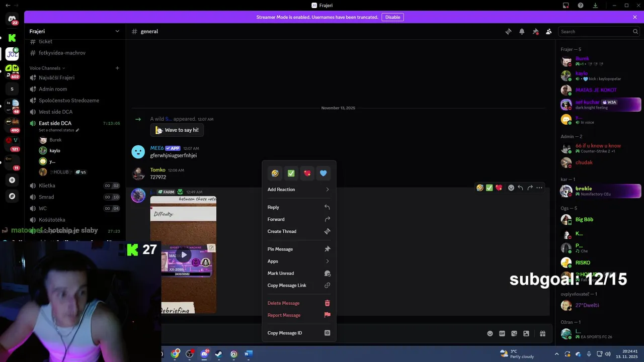
Task: Select Pin Message menu entry
Action: [x=299, y=249]
